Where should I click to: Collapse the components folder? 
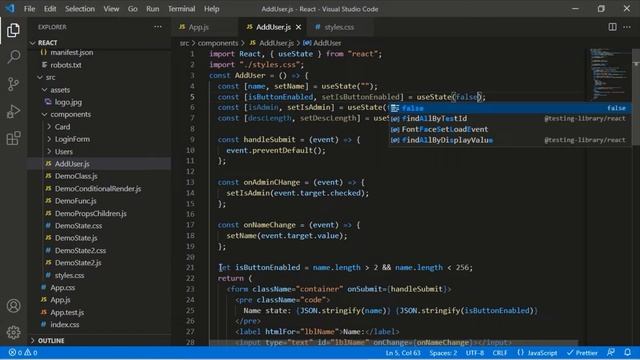(99, 114)
